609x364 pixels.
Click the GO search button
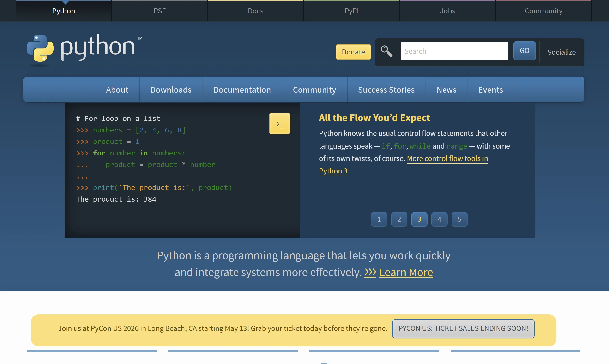point(524,51)
